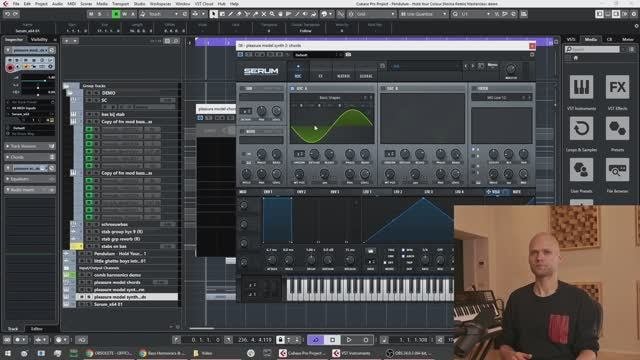Open the VST Effects FX tile

pyautogui.click(x=617, y=87)
